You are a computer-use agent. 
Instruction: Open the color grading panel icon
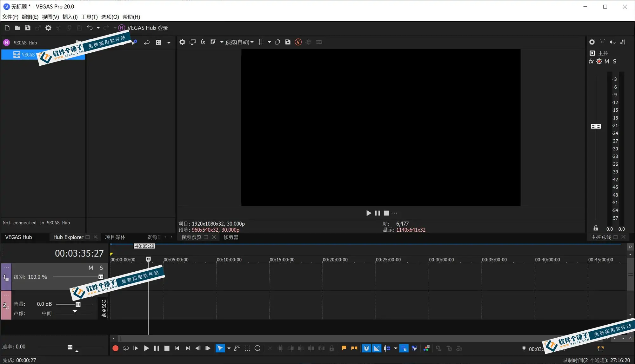click(x=427, y=348)
